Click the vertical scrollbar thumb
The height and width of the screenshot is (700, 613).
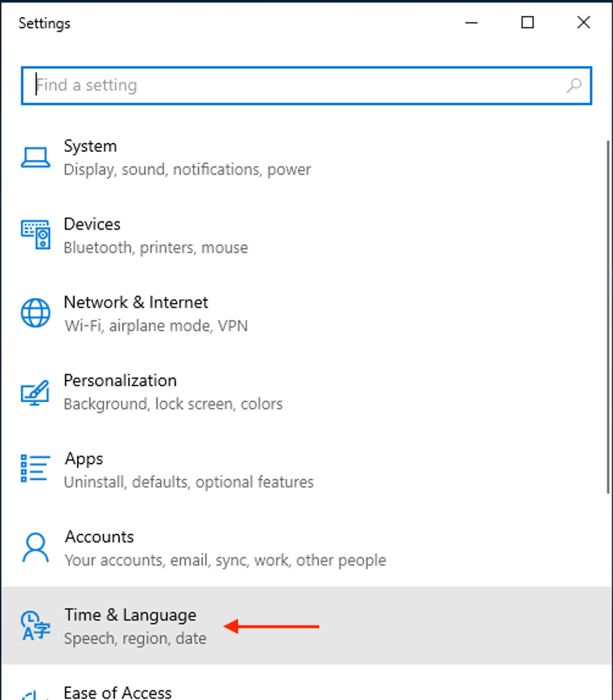coord(608,316)
